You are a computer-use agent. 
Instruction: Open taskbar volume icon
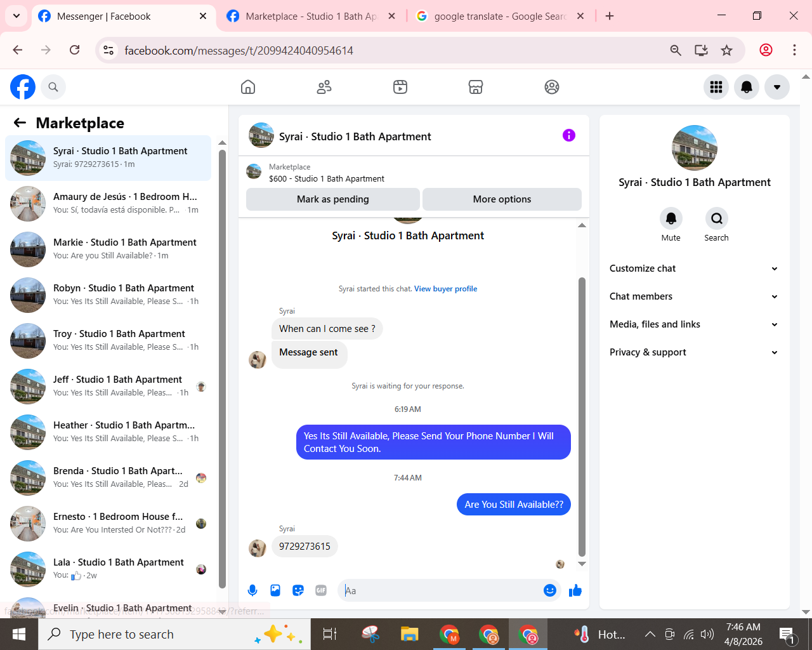[707, 634]
